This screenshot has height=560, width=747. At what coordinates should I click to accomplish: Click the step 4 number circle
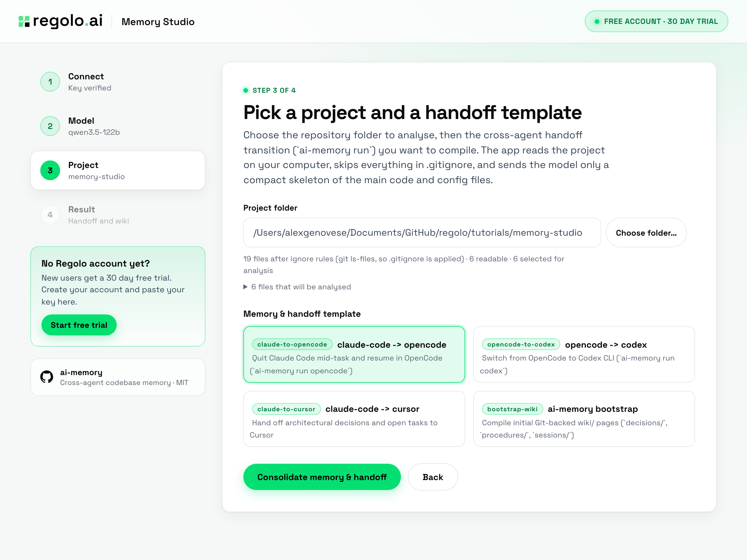click(x=50, y=215)
